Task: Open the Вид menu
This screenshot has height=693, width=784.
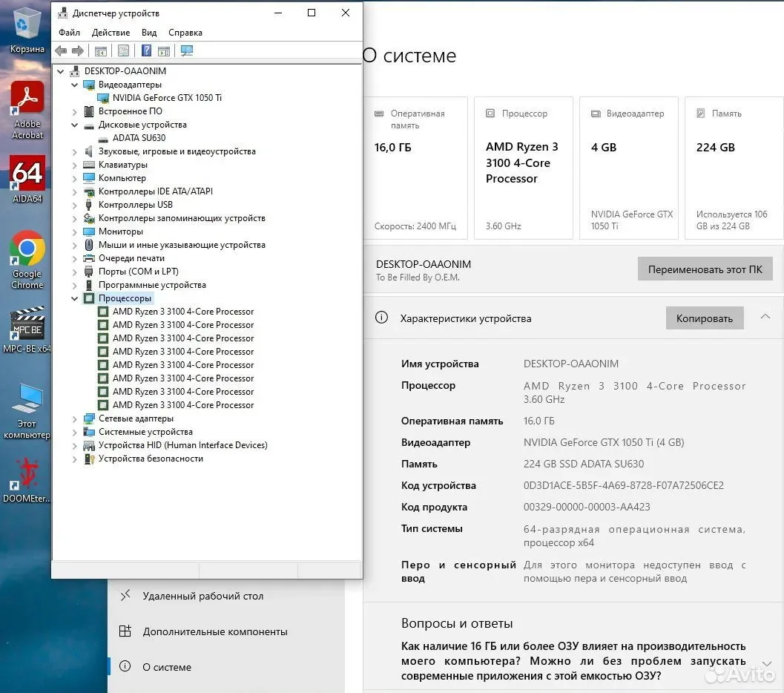Action: pyautogui.click(x=149, y=33)
